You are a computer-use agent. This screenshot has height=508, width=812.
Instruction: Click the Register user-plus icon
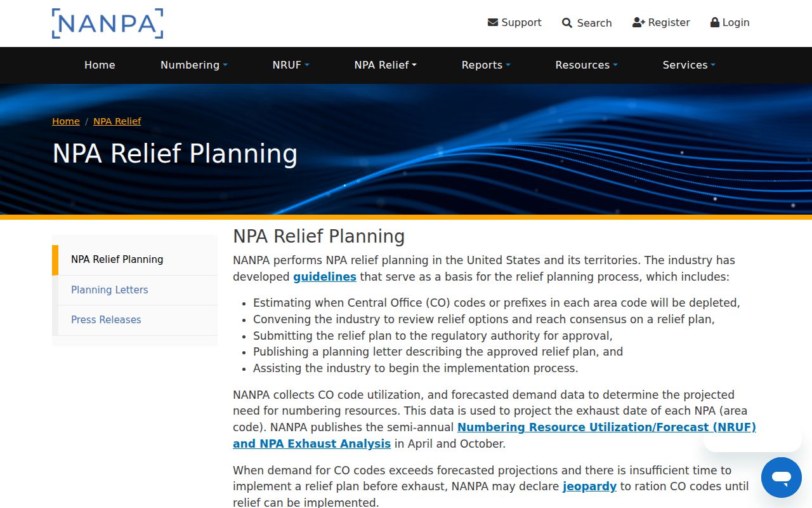(639, 22)
